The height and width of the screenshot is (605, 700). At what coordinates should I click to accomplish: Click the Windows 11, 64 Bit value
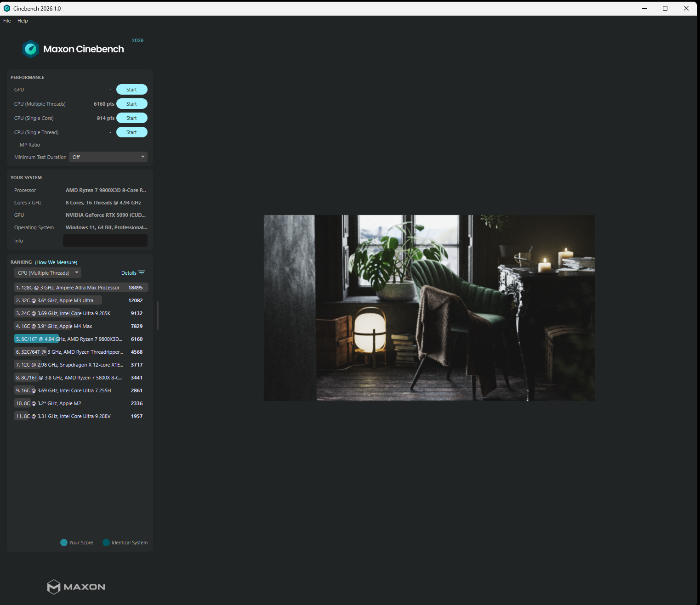107,227
